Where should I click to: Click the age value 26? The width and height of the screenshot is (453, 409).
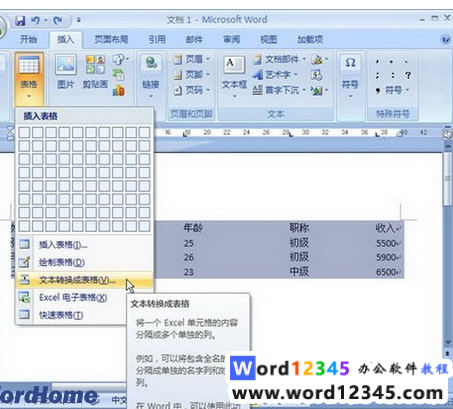click(x=189, y=257)
